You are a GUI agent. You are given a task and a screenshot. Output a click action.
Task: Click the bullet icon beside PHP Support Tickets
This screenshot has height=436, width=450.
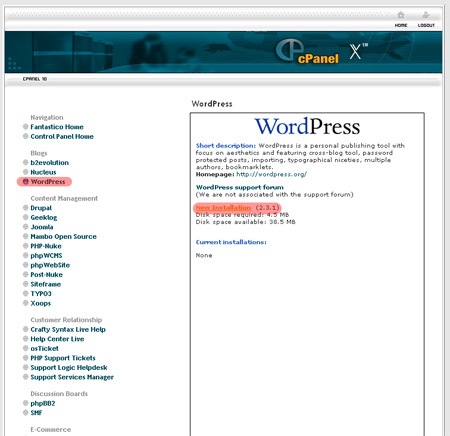pos(25,358)
